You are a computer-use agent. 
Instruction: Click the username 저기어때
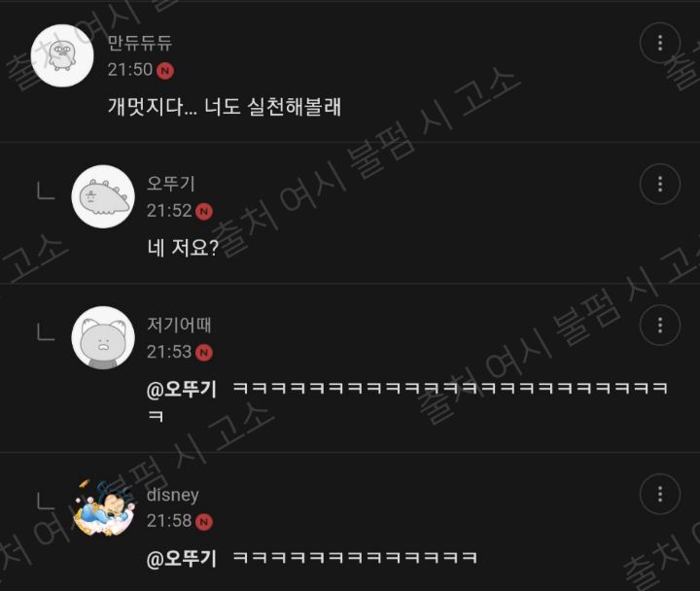click(179, 325)
